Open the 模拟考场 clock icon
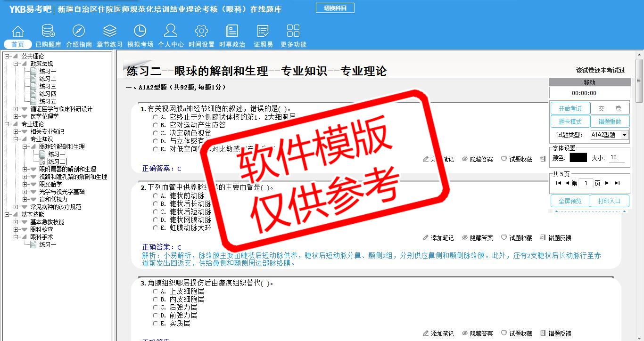Screen dimensions: 644x341 coord(140,32)
